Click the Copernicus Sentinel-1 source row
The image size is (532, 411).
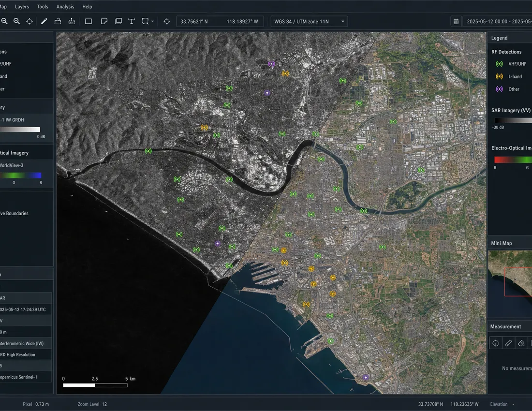click(26, 377)
